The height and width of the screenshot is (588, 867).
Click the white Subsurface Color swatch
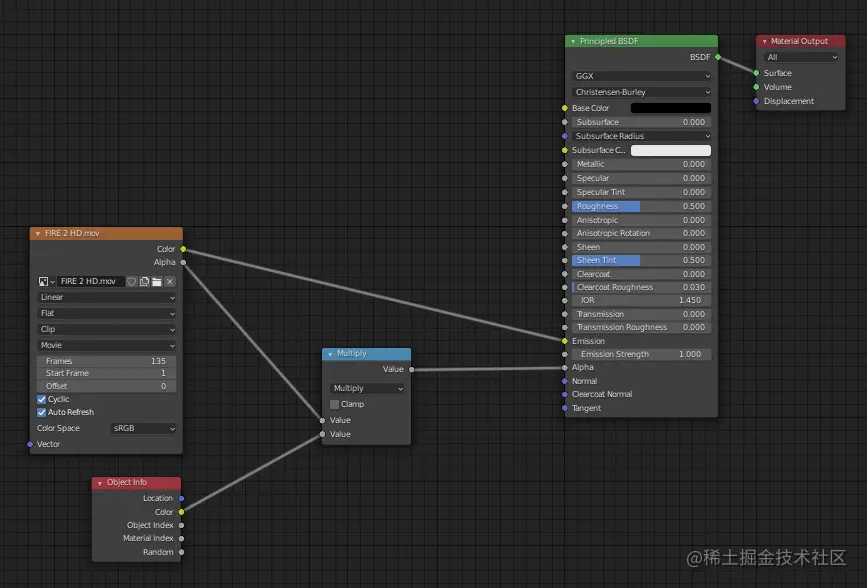[x=671, y=150]
